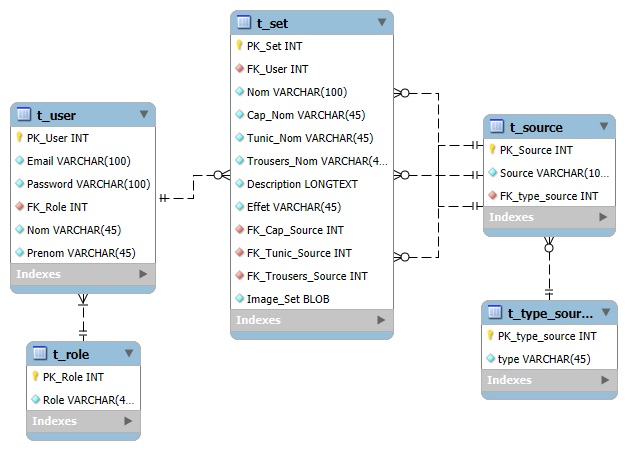Screen dimensions: 627x450
Task: Select the t_source to t_type_source relationship line
Action: point(549,268)
